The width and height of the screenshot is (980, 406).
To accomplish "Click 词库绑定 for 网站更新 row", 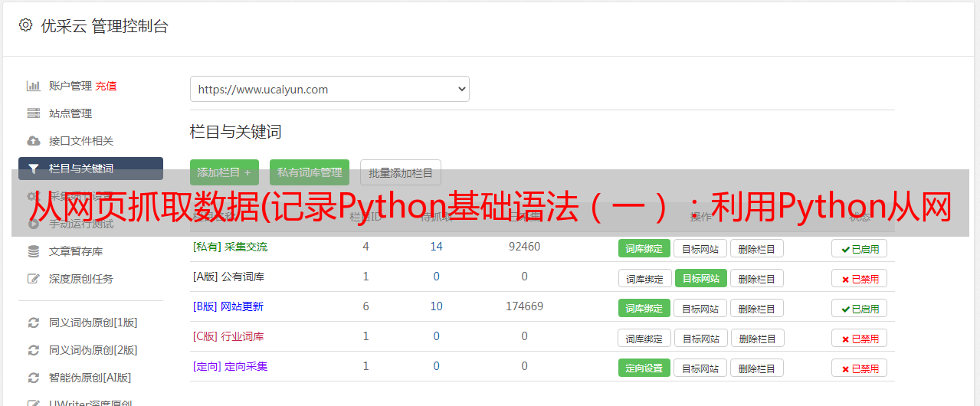I will click(x=644, y=308).
